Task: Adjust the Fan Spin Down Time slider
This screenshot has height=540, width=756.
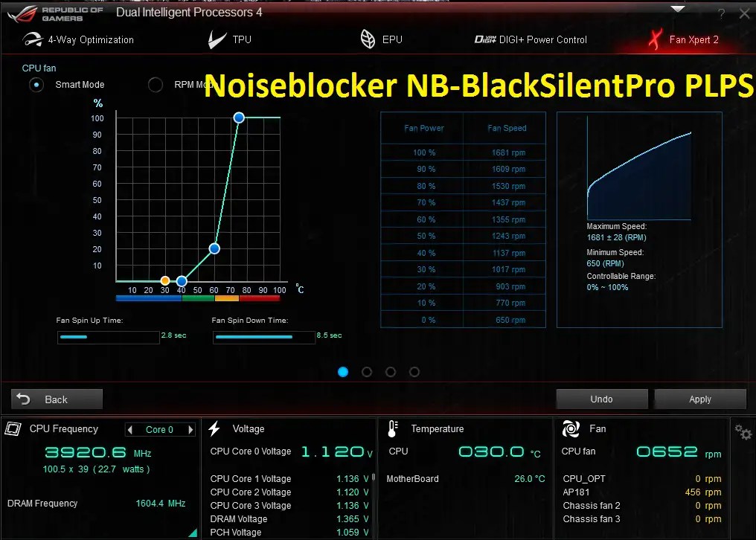Action: point(263,337)
